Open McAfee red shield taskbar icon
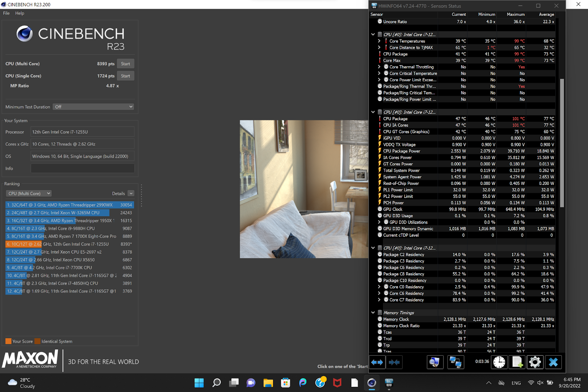 [337, 383]
